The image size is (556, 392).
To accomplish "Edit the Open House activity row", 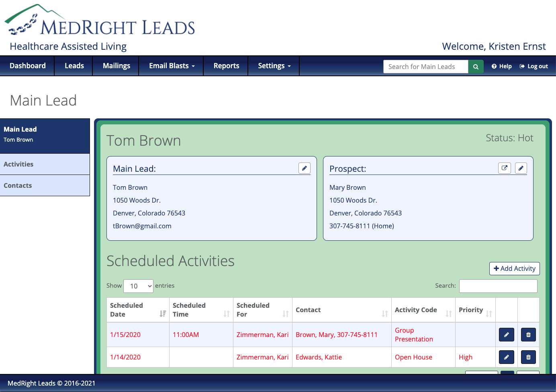I will pos(507,357).
